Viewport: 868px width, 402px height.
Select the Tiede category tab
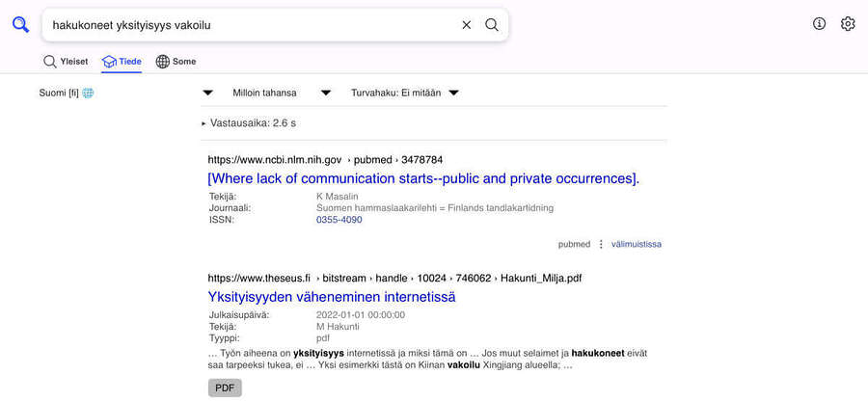pyautogui.click(x=122, y=62)
